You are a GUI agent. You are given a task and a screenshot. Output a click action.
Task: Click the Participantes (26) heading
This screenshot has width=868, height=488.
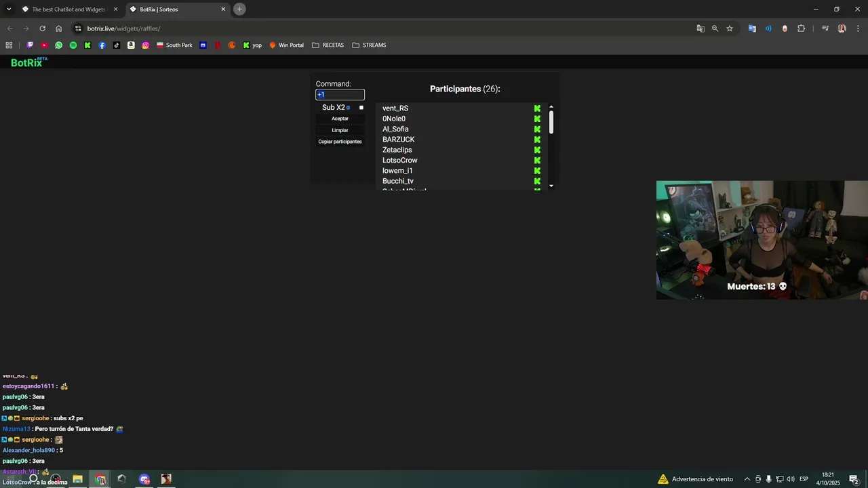click(x=465, y=89)
